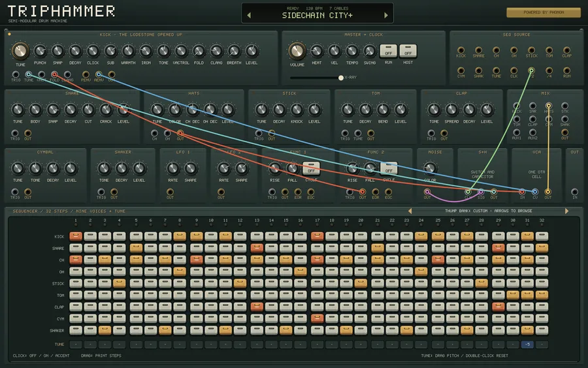Toggle the RUN switch on
588x368 pixels.
coord(389,51)
